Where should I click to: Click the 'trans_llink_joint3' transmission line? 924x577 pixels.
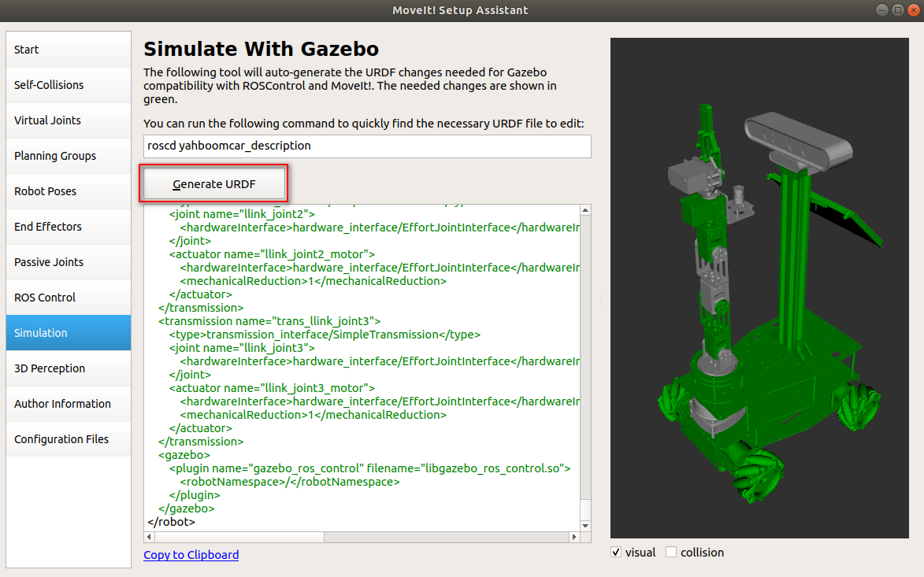[x=269, y=321]
